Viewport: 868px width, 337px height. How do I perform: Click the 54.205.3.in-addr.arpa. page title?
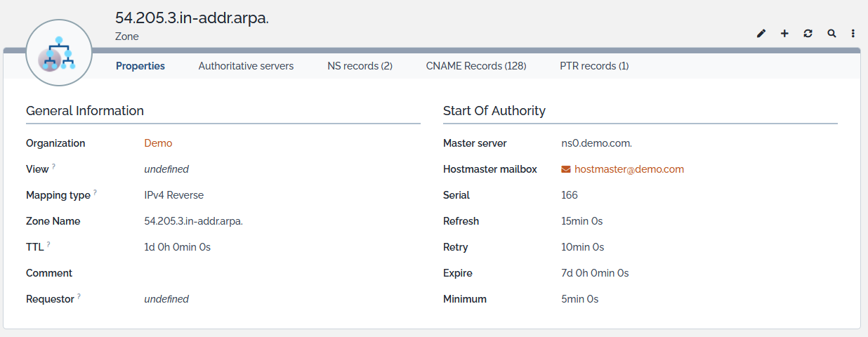click(192, 18)
